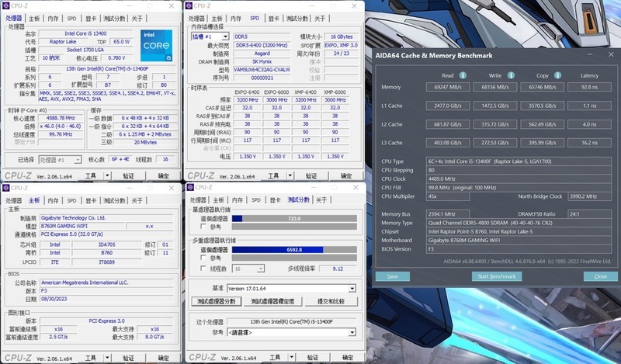This screenshot has height=364, width=621.
Task: Click the mainboard model B760M GAMING WIFI in CPU-Z
Action: click(x=82, y=226)
